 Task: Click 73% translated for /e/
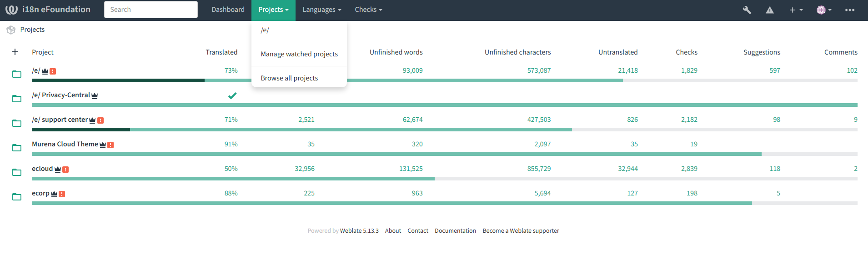pos(231,70)
